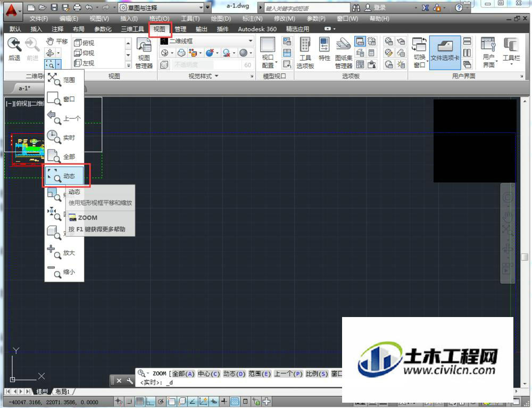Click 特性 properties palette icon
Screen dimensions: 532x408
[x=325, y=49]
